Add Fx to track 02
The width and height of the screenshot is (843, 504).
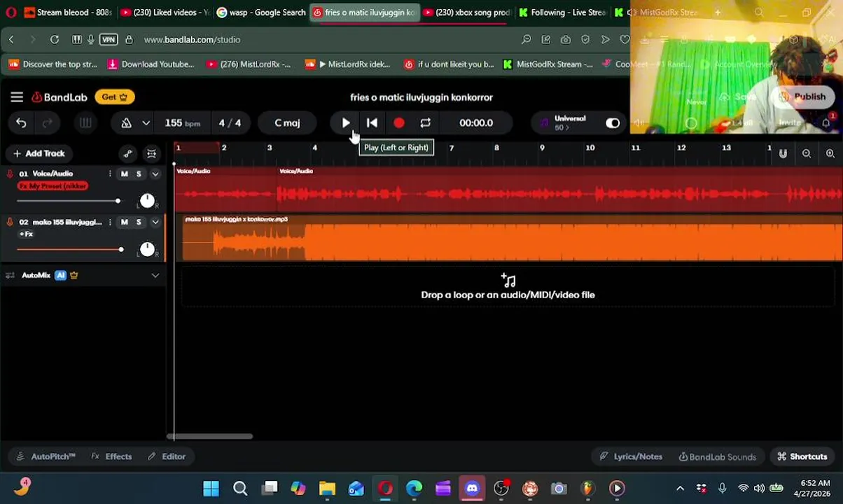26,234
